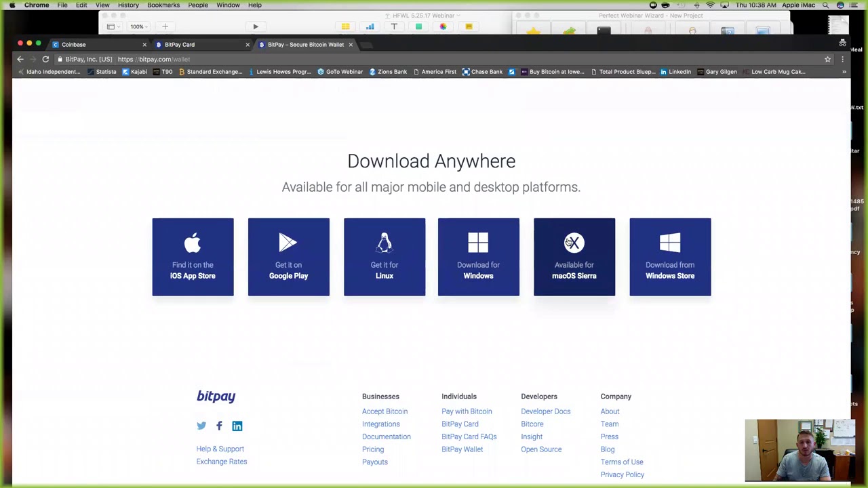Insert a shape in Keynote toolbar
The width and height of the screenshot is (868, 488).
(418, 26)
